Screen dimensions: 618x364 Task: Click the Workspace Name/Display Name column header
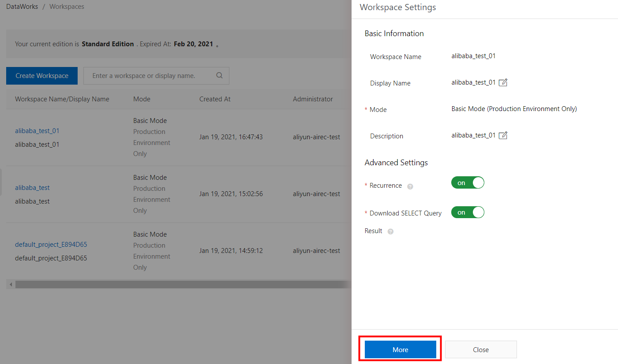(62, 99)
